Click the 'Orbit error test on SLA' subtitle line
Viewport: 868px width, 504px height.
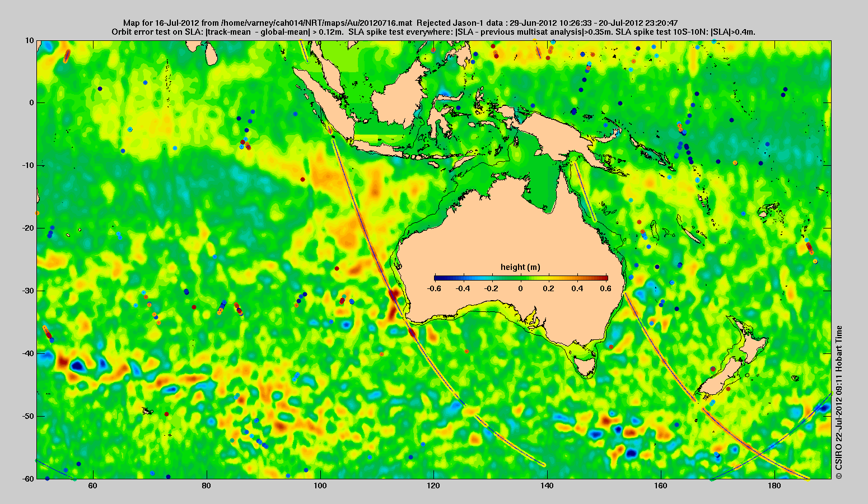(x=433, y=32)
